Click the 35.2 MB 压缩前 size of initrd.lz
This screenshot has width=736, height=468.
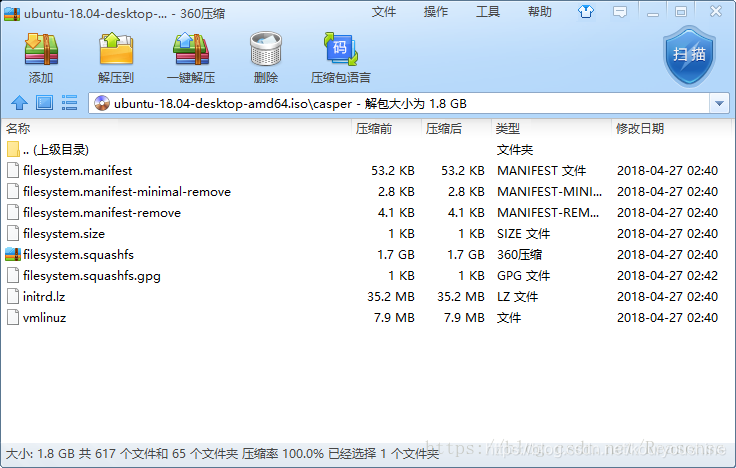coord(391,297)
